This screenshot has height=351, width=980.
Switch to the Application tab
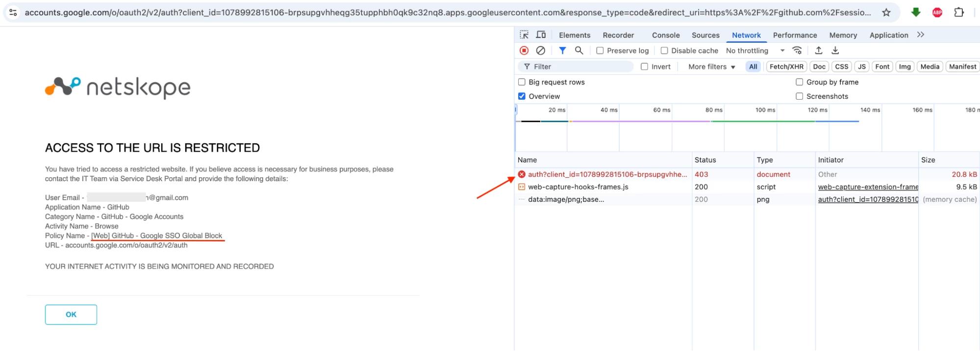[x=889, y=35]
